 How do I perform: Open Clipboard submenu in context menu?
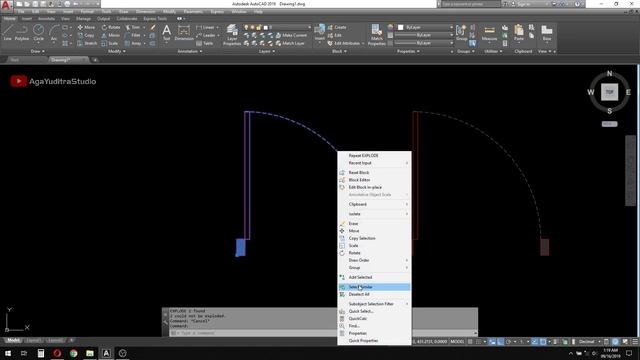point(374,204)
